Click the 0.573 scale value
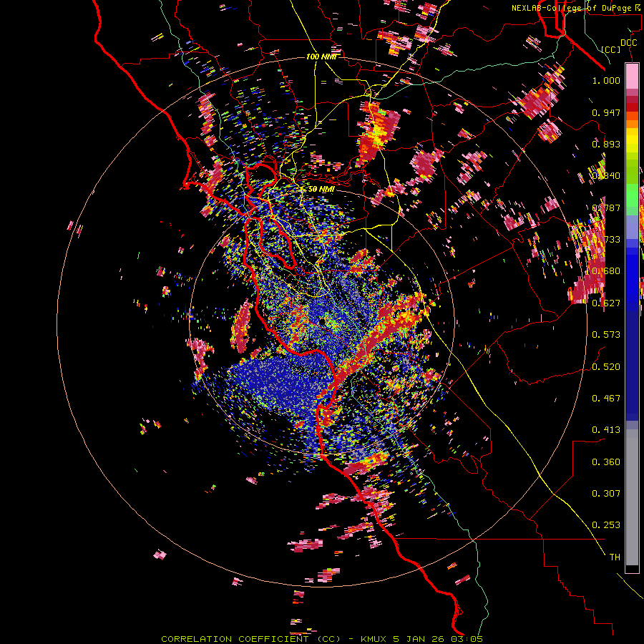Viewport: 644px width, 644px height. point(606,335)
